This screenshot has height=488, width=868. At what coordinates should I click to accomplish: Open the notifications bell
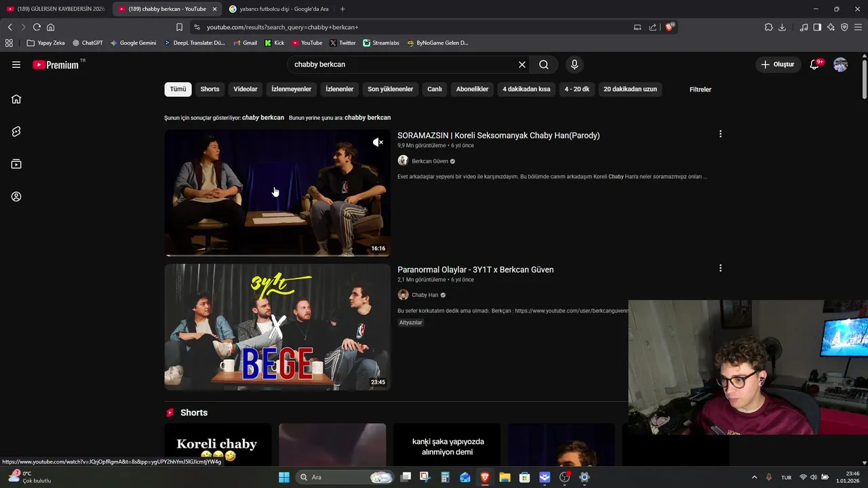815,64
